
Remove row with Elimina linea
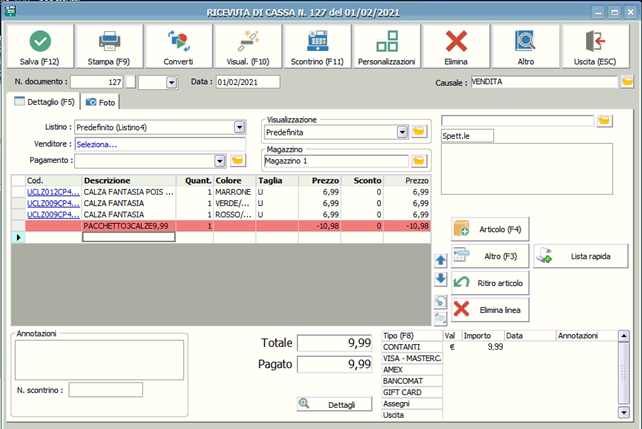[x=490, y=310]
